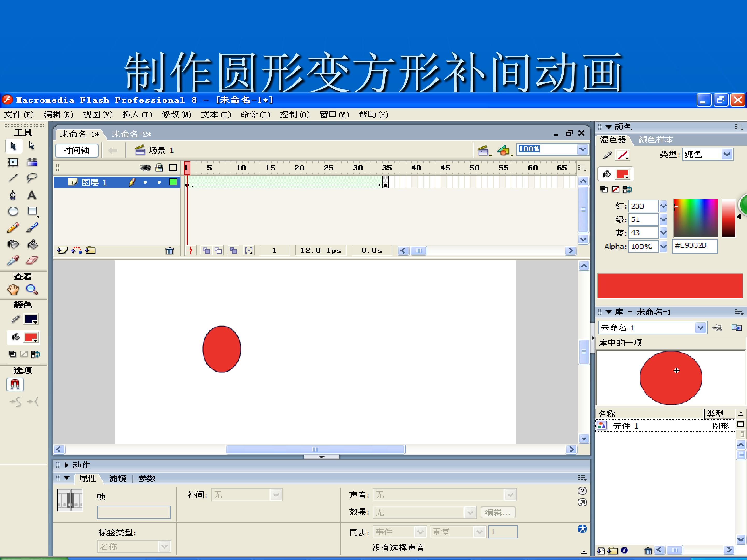The height and width of the screenshot is (560, 747).
Task: Click the Add Motion Guide icon
Action: pos(77,250)
